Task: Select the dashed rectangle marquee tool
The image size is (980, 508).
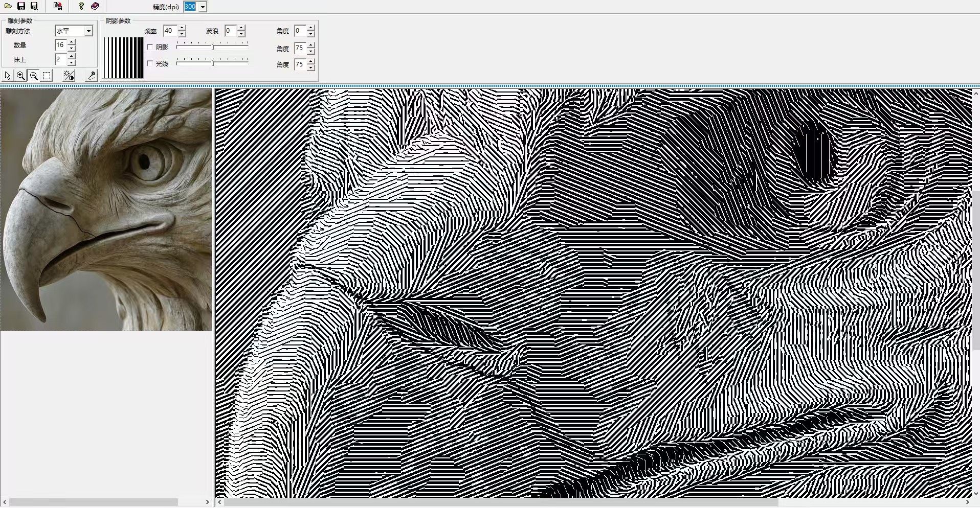Action: [x=47, y=76]
